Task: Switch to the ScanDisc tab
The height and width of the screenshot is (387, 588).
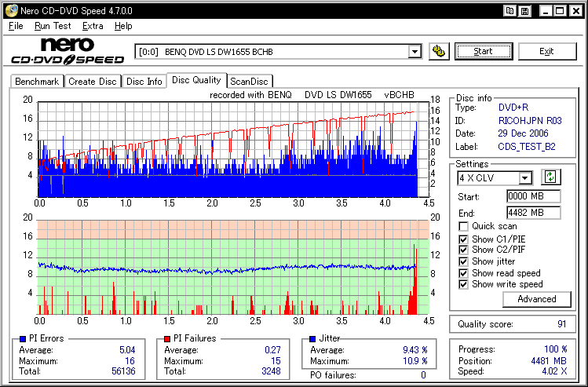Action: point(249,81)
